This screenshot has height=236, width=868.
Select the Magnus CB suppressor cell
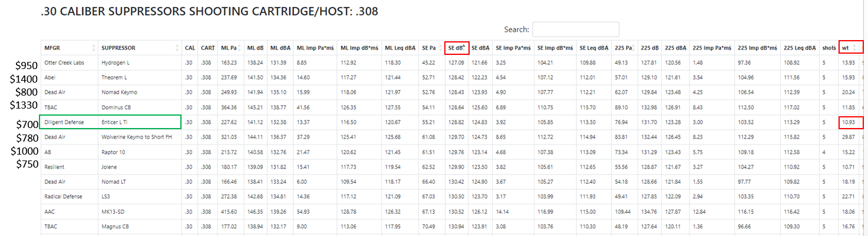[140, 226]
